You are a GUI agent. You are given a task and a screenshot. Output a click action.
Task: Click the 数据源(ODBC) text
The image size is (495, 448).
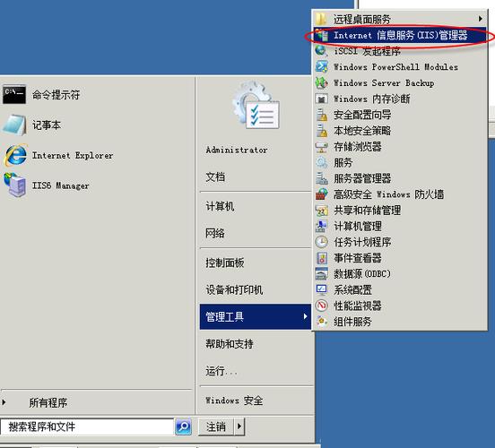point(362,273)
